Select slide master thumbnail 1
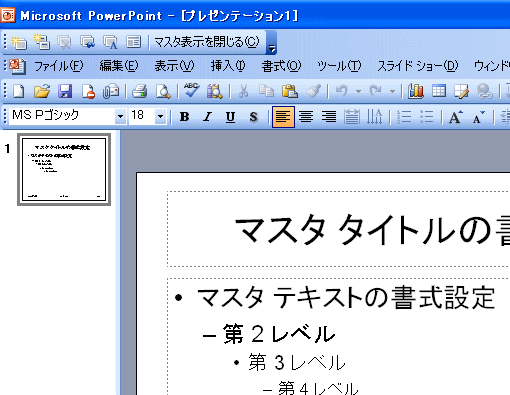Screen dimensions: 510x395 coord(64,169)
